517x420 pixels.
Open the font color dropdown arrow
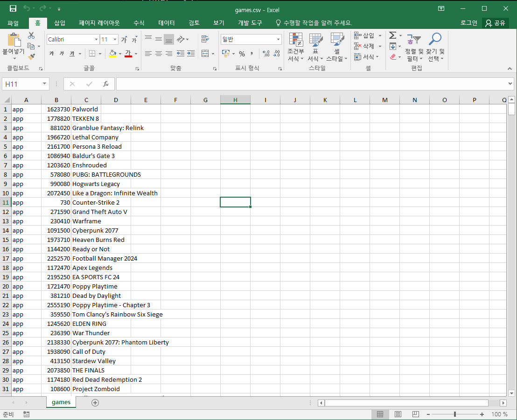click(x=136, y=54)
